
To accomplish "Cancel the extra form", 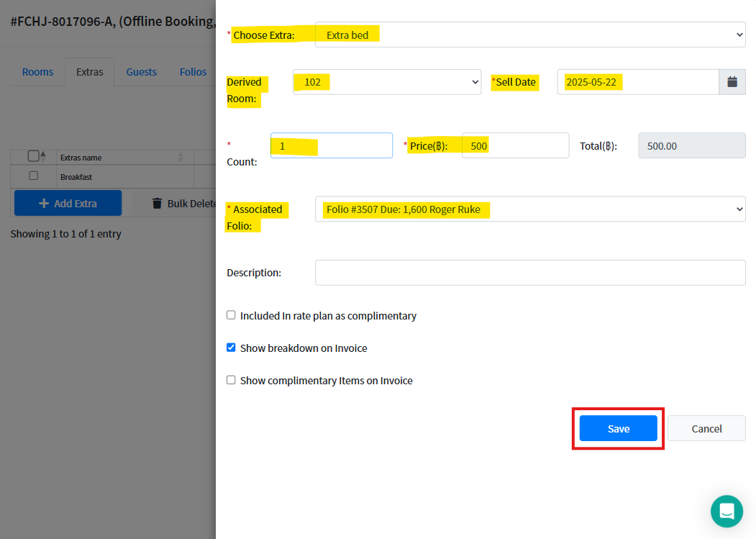I will (706, 428).
